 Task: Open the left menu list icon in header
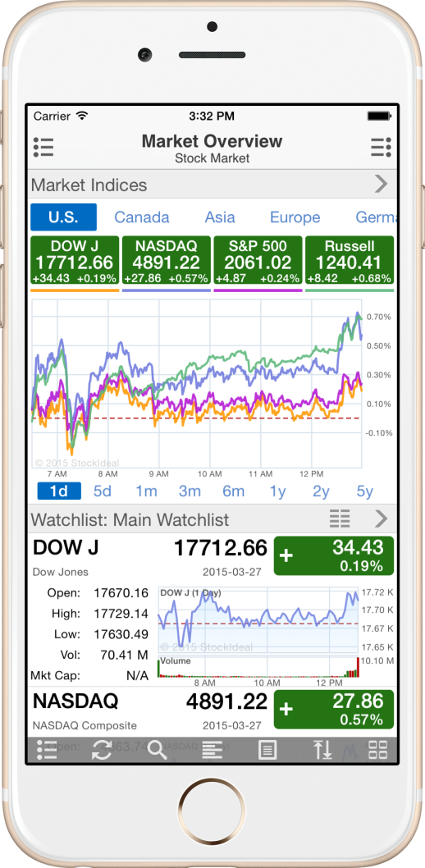(43, 147)
